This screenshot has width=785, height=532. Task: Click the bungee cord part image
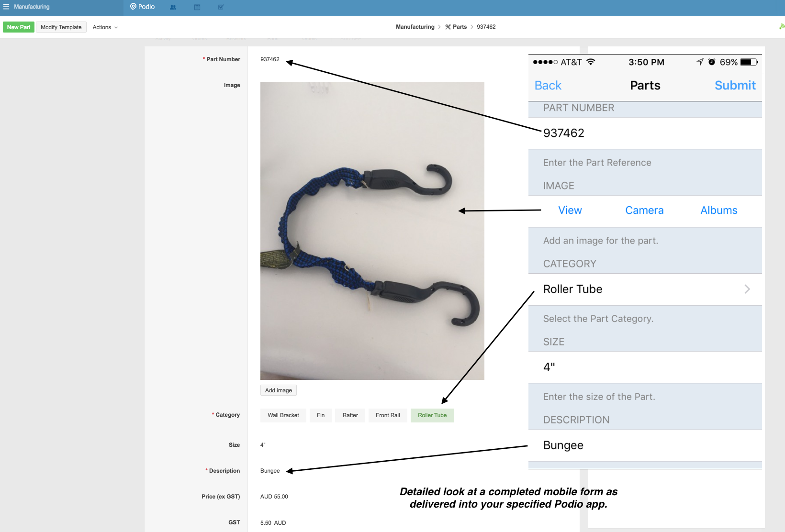372,231
